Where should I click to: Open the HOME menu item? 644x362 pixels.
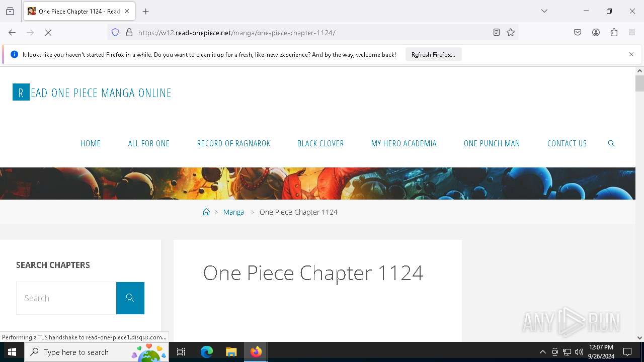(91, 143)
